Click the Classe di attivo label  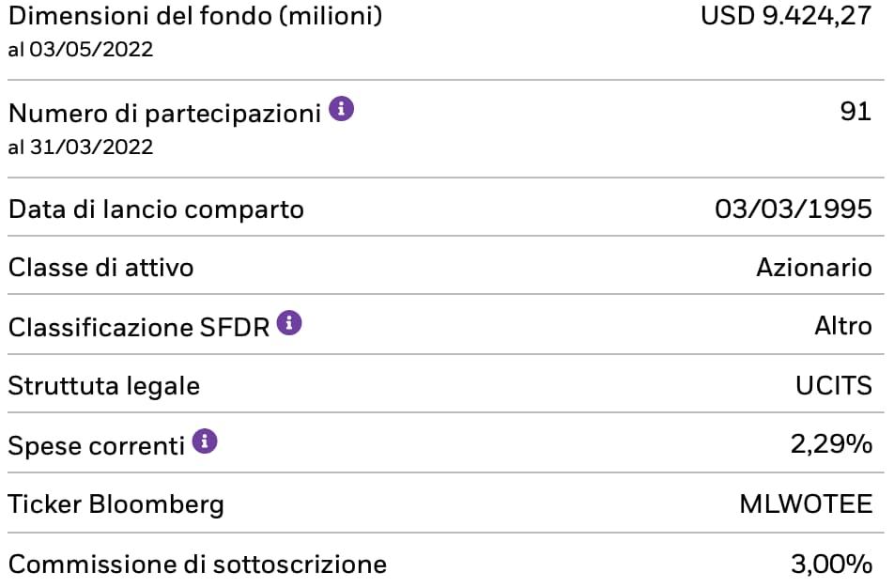click(100, 268)
